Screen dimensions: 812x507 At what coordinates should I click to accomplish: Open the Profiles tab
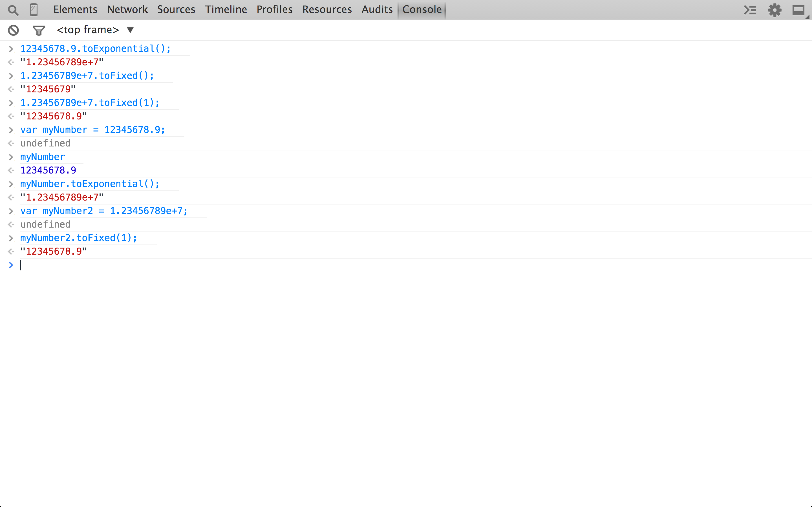(274, 9)
